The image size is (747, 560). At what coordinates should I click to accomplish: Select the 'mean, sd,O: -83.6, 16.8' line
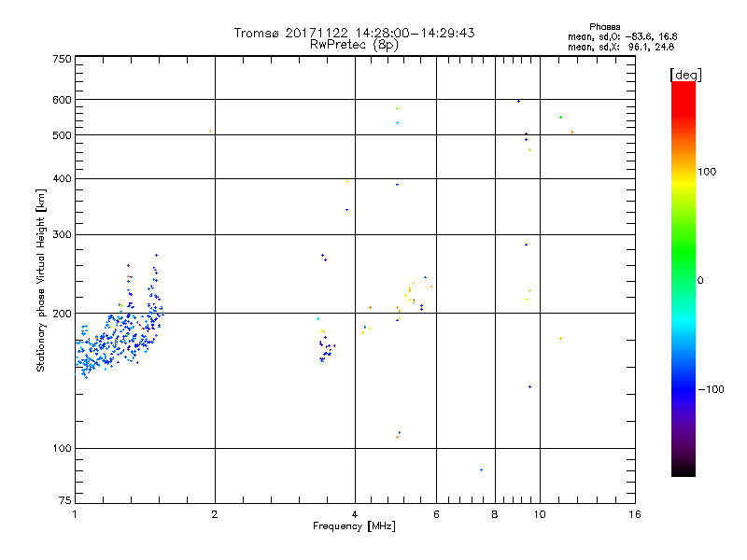click(x=622, y=36)
